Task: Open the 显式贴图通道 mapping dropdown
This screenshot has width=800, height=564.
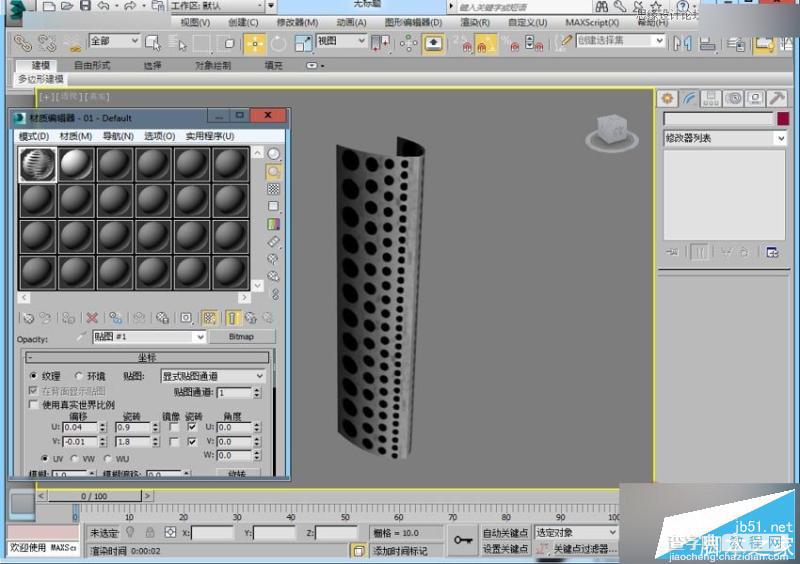Action: pos(212,376)
